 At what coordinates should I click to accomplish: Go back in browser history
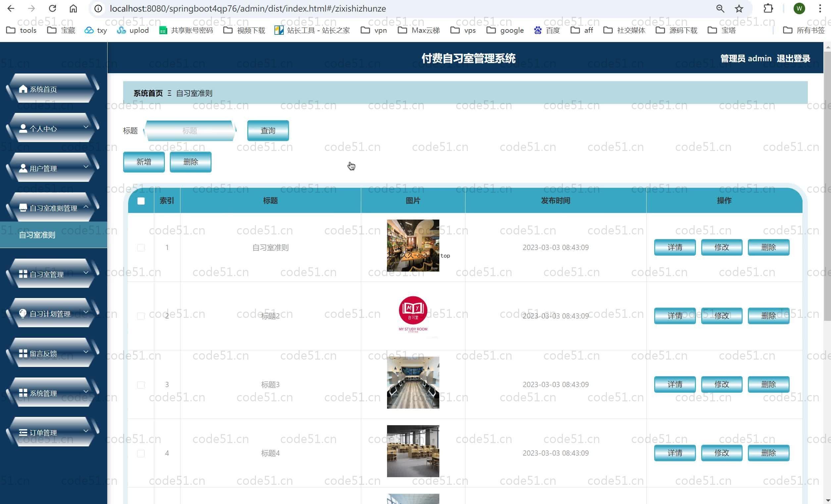pyautogui.click(x=11, y=8)
